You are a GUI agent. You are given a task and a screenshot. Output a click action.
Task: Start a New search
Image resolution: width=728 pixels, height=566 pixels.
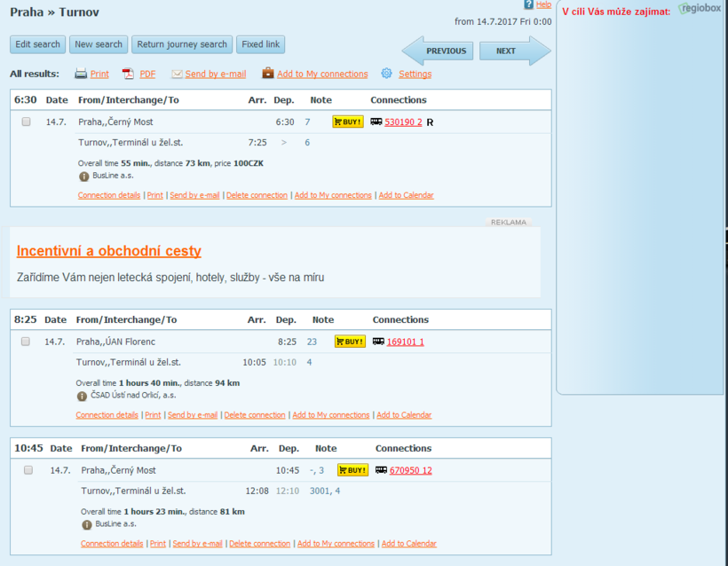(98, 44)
